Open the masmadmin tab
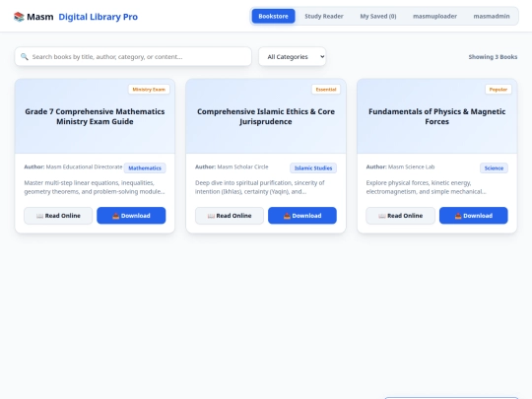Image resolution: width=532 pixels, height=399 pixels. point(492,17)
